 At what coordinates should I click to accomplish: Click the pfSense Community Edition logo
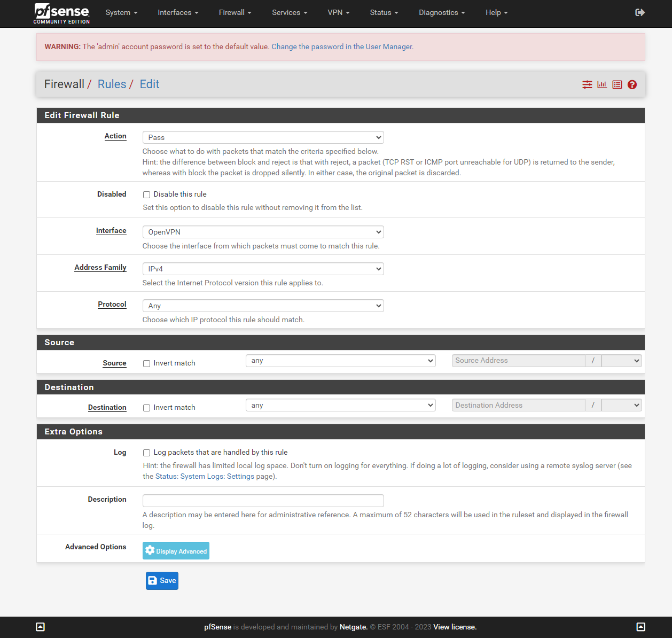click(x=61, y=13)
